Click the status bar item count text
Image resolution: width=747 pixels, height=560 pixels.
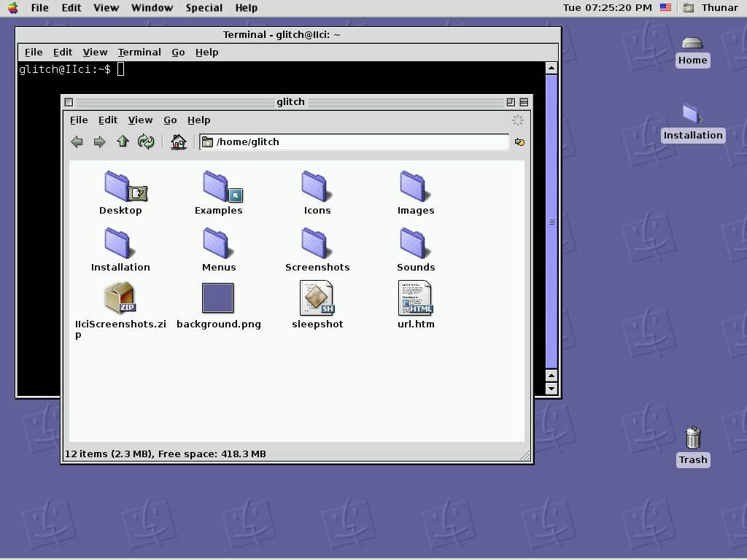[x=166, y=454]
